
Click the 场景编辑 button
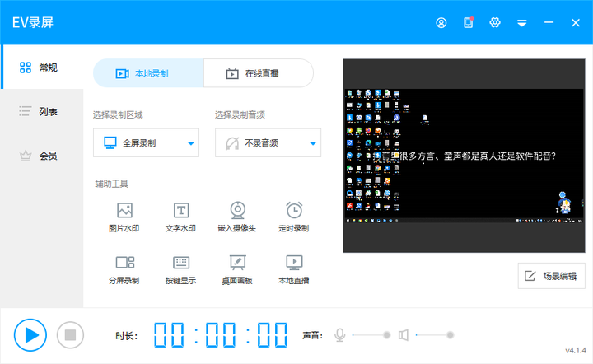(x=551, y=276)
